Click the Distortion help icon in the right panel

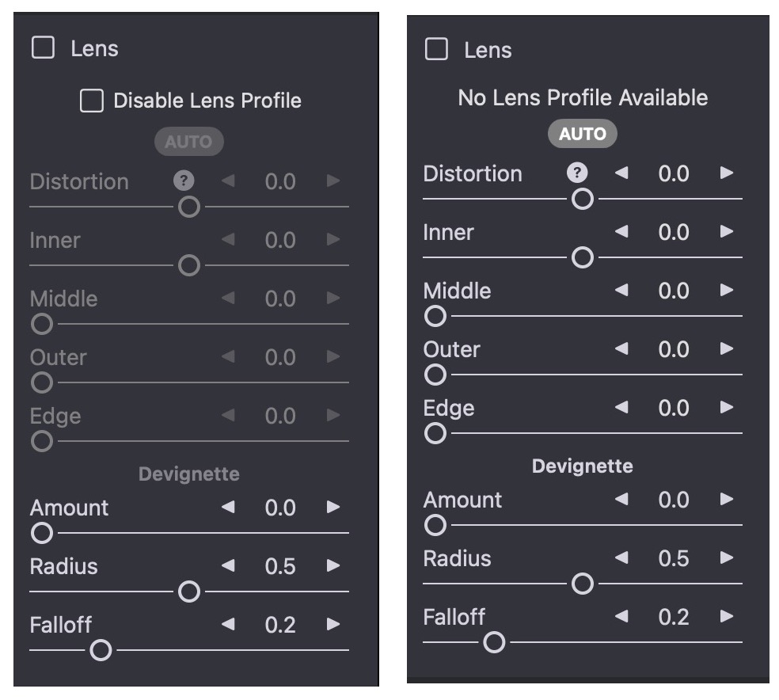[x=579, y=173]
